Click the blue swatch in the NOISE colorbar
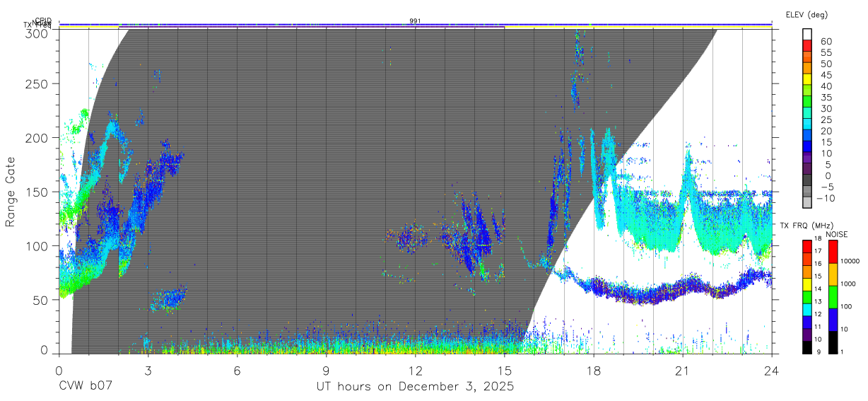Viewport: 868px width, 401px height. (x=833, y=320)
